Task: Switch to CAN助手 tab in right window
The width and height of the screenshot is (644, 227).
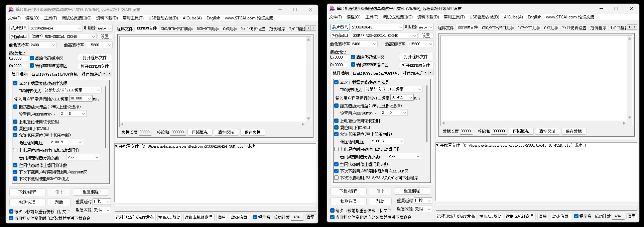Action: [551, 27]
